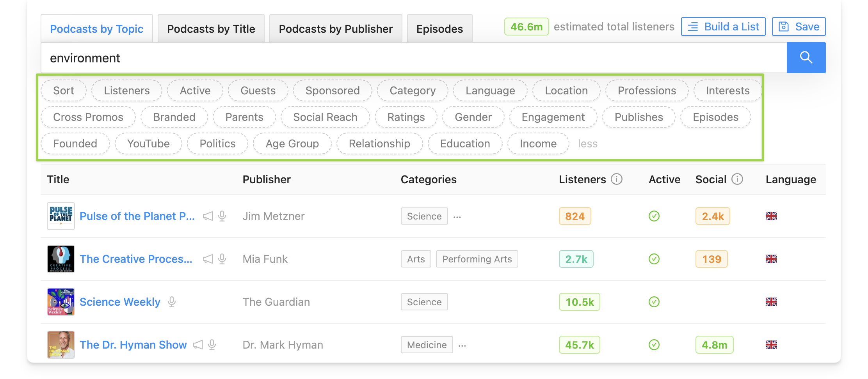Open the Cross Promos filter

[88, 117]
